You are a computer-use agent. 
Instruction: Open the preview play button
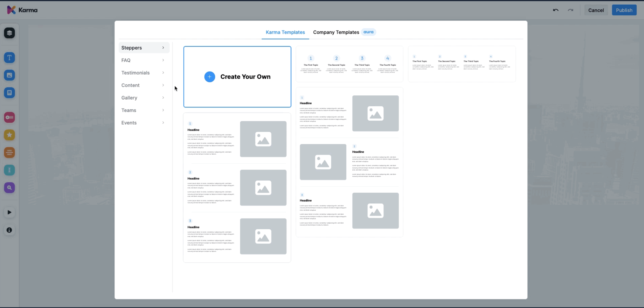point(9,212)
